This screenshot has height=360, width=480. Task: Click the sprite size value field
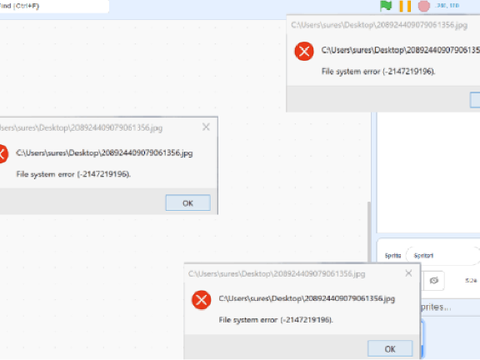point(471,281)
